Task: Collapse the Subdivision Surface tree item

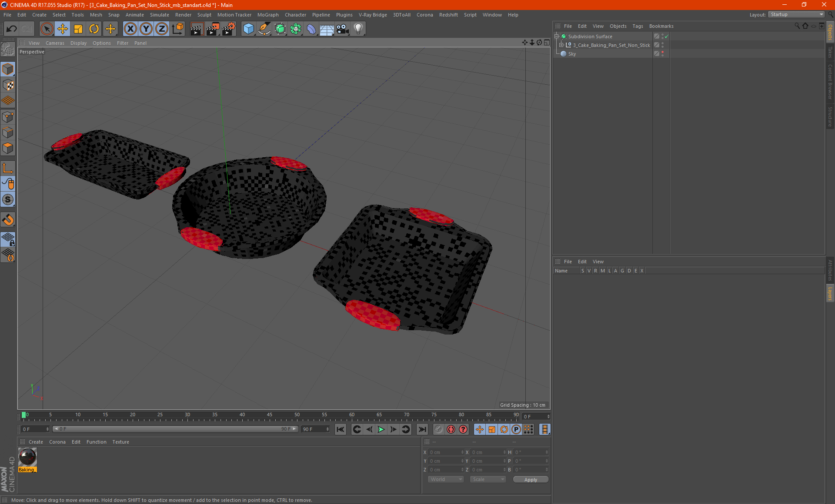Action: pyautogui.click(x=557, y=36)
